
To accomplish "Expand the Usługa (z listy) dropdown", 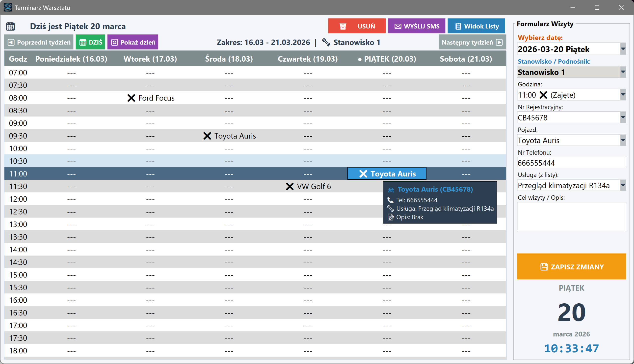I will (x=623, y=185).
